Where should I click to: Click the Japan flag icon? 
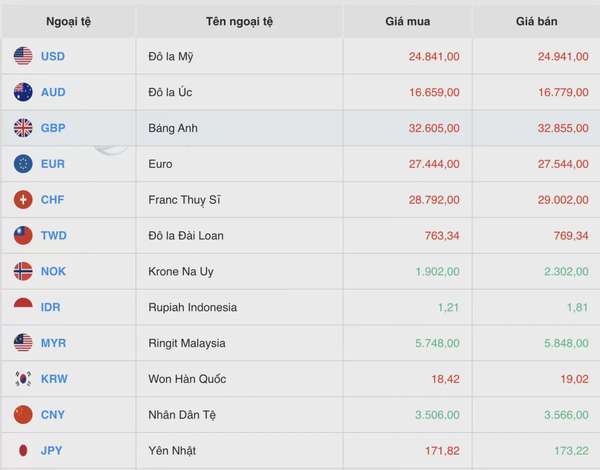23,450
